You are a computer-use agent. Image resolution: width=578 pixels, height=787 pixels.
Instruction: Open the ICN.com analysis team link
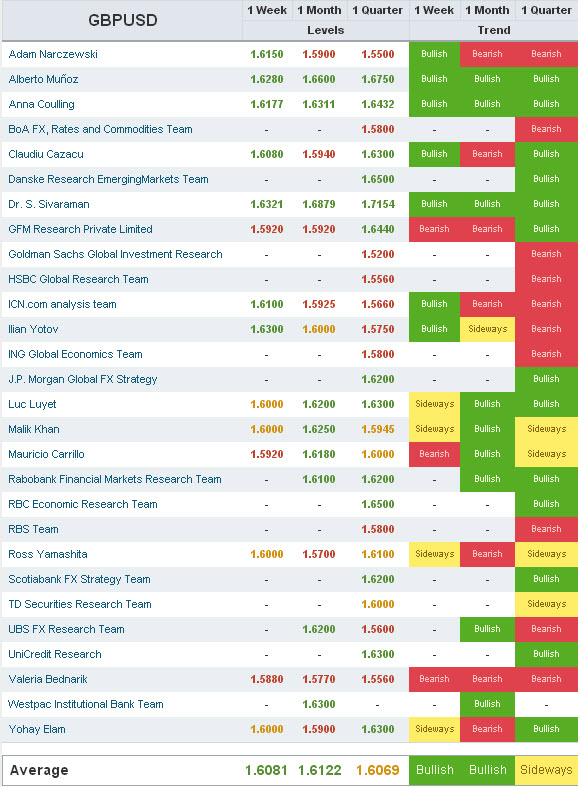62,305
